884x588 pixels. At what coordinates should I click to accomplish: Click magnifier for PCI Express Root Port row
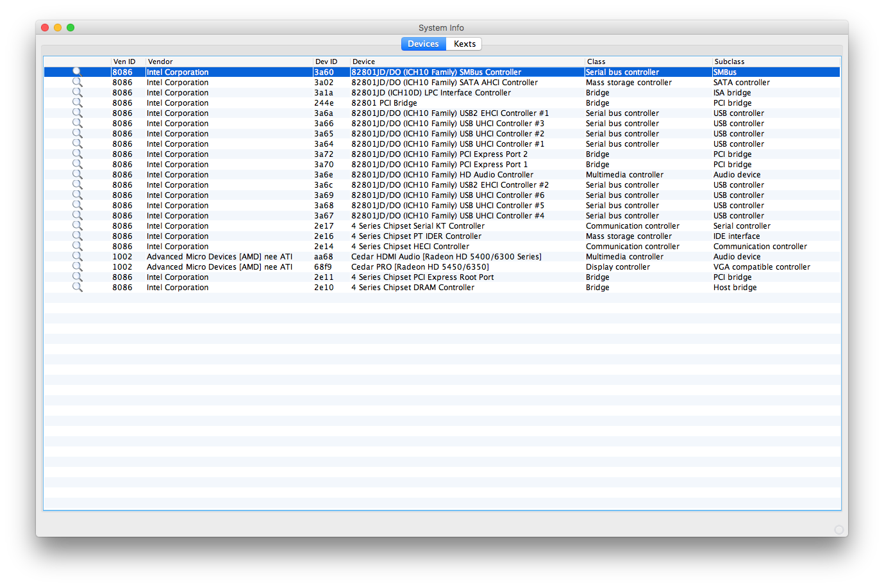(x=78, y=277)
